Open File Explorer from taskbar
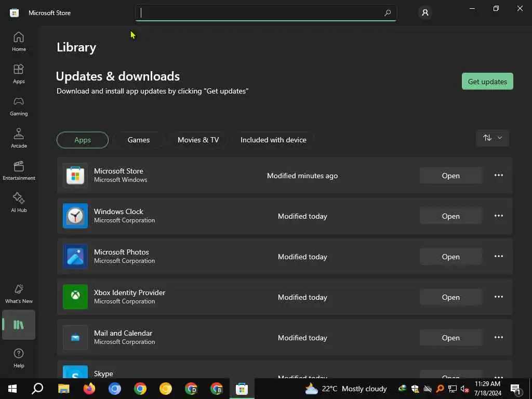The image size is (532, 399). [63, 389]
